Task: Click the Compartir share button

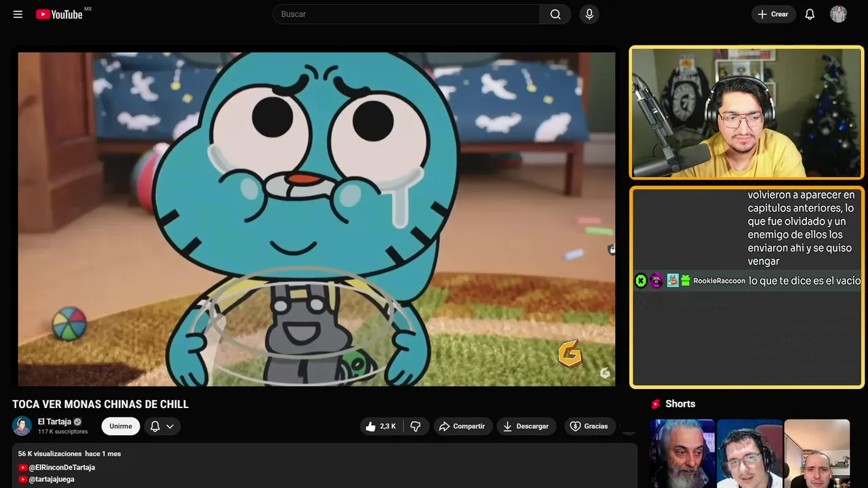Action: pyautogui.click(x=462, y=426)
